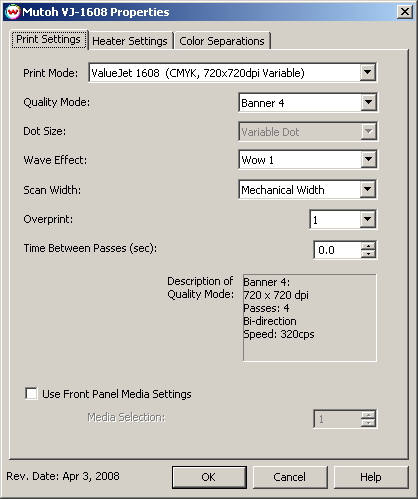Switch to the Heater Settings tab
The height and width of the screenshot is (499, 418).
[x=130, y=41]
